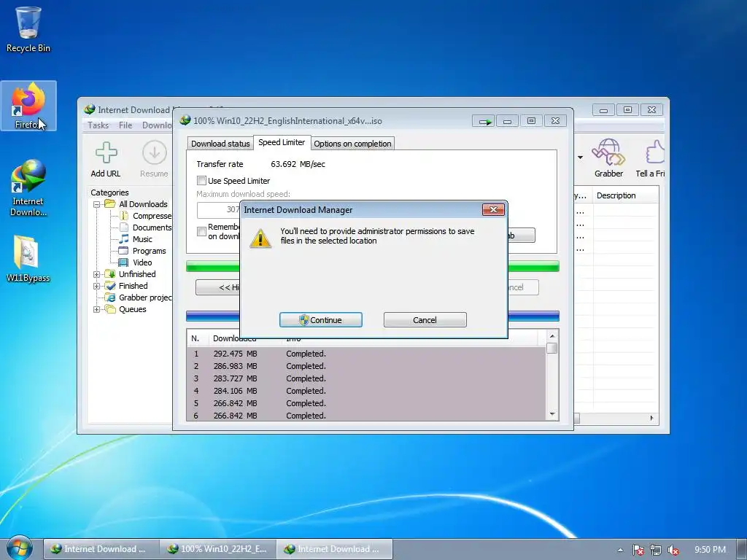
Task: Collapse the All Downloads tree node
Action: tap(97, 204)
